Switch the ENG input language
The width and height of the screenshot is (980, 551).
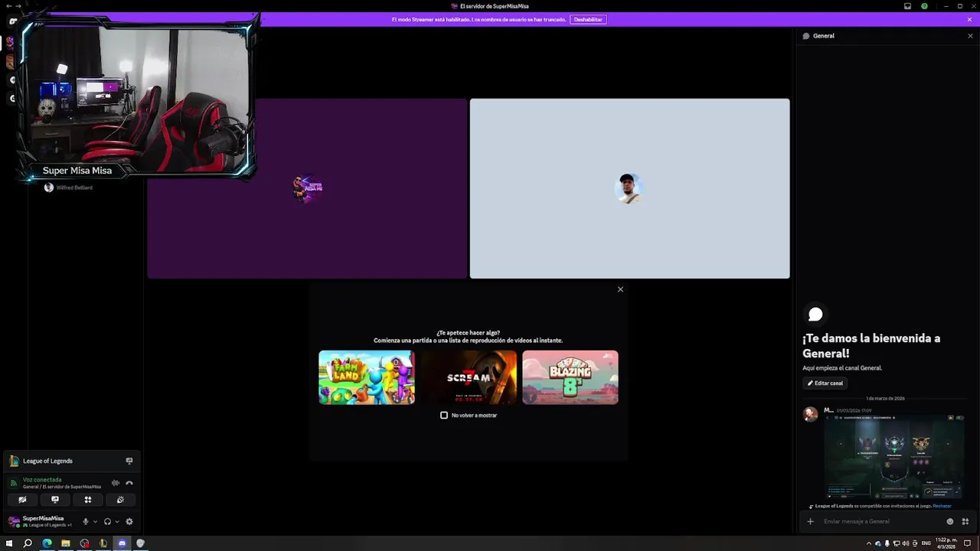point(926,543)
